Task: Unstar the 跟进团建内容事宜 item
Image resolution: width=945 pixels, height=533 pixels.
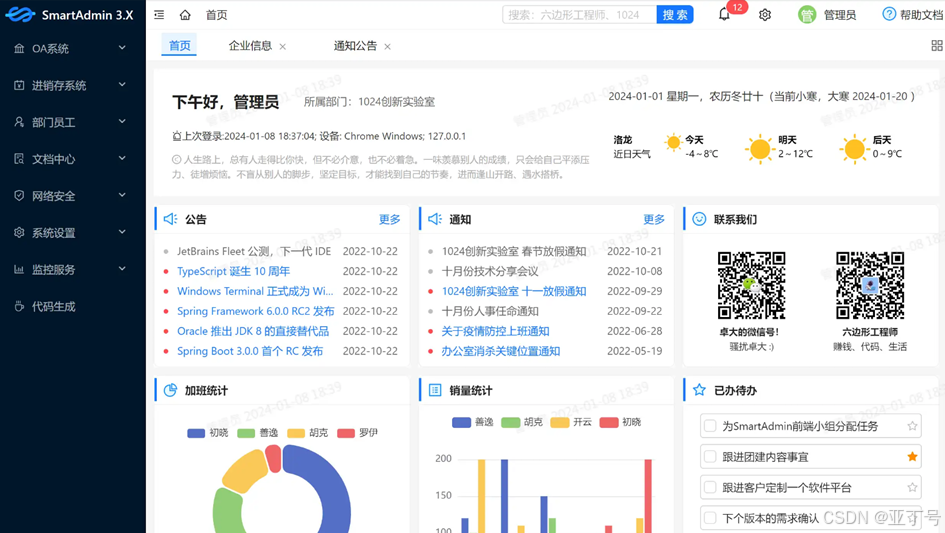Action: (x=912, y=456)
